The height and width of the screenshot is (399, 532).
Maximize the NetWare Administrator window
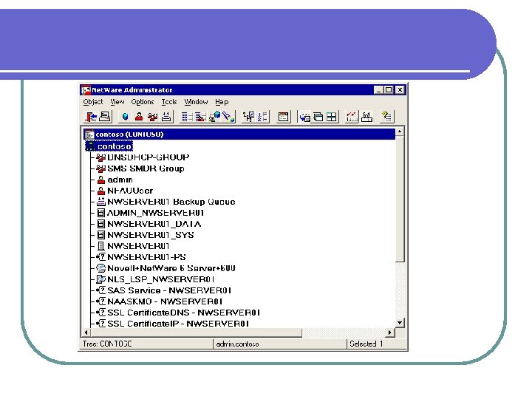389,90
